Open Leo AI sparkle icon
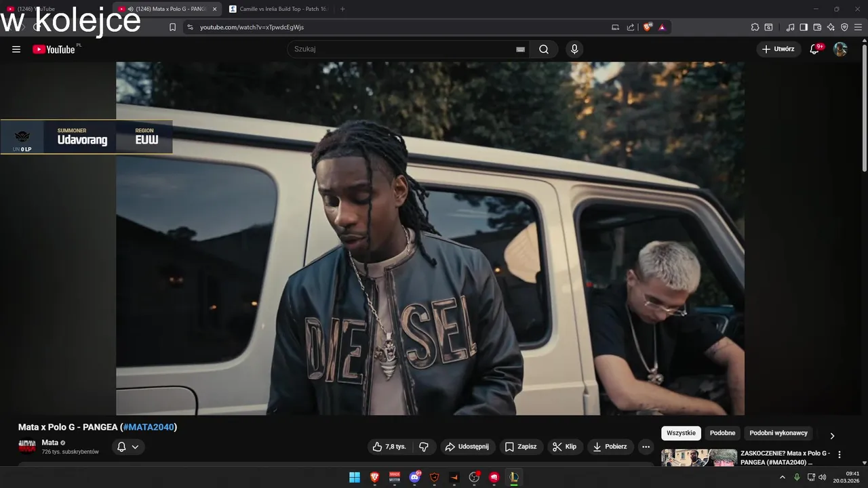 831,27
